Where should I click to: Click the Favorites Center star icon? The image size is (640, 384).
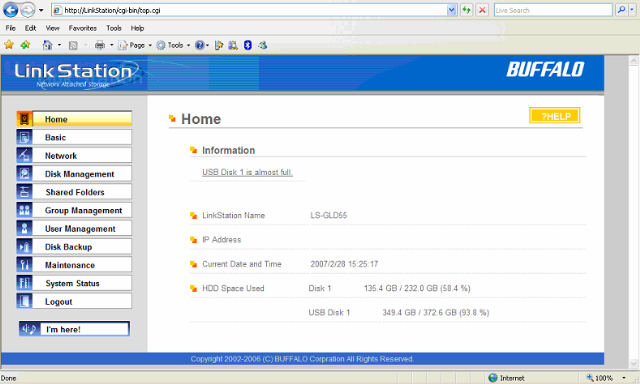point(9,45)
